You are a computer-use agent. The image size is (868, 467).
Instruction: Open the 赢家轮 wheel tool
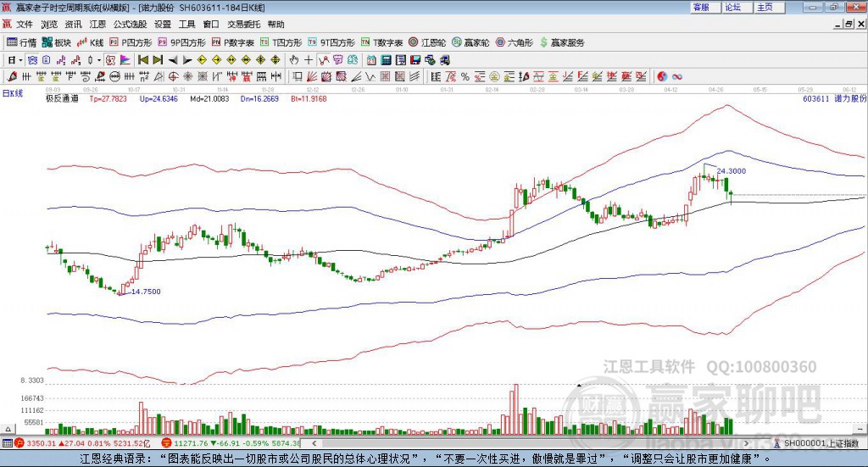click(470, 42)
